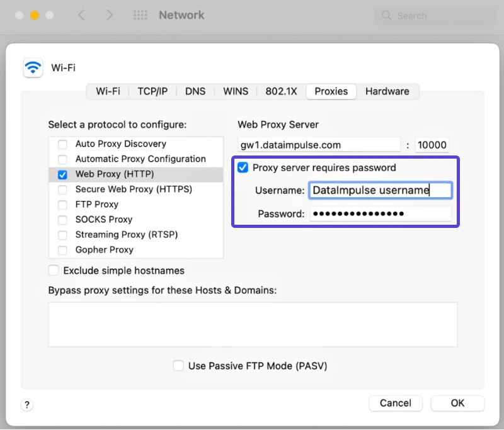Select the TCP/IP tab

click(x=152, y=91)
